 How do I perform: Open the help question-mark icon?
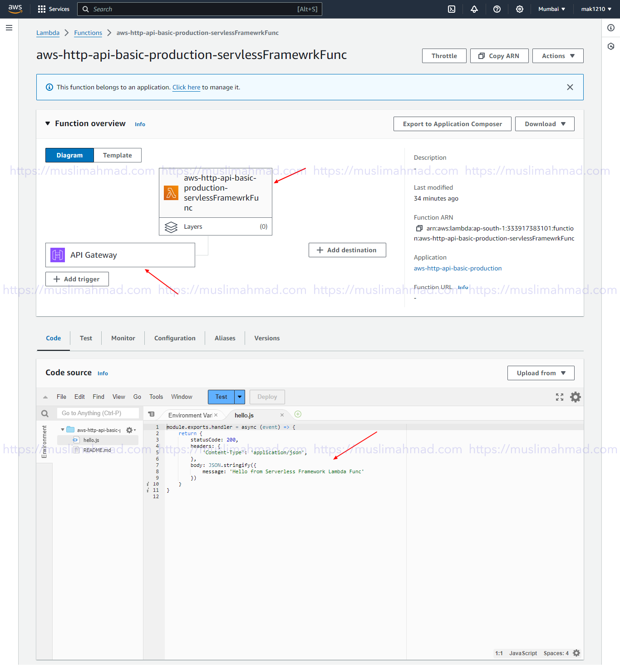point(497,9)
